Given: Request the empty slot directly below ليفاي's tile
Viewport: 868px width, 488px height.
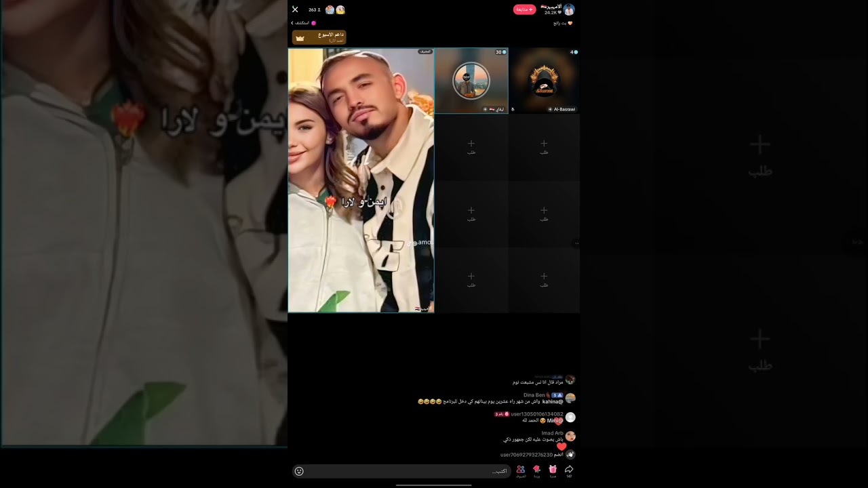Looking at the screenshot, I should pos(471,146).
